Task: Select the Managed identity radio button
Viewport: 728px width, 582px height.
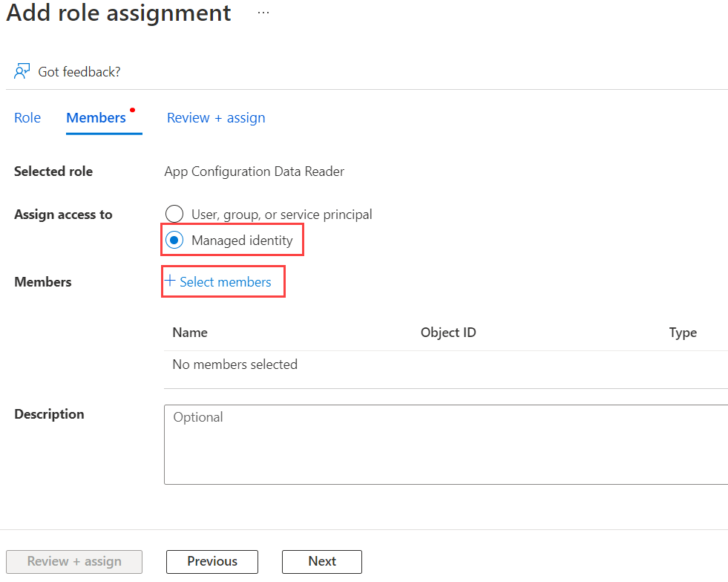Action: [x=174, y=240]
